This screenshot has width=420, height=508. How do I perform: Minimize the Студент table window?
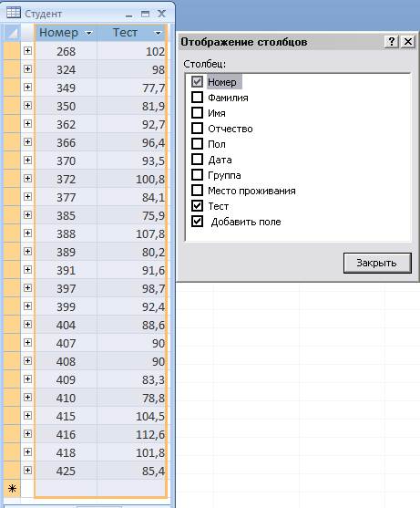[x=128, y=15]
